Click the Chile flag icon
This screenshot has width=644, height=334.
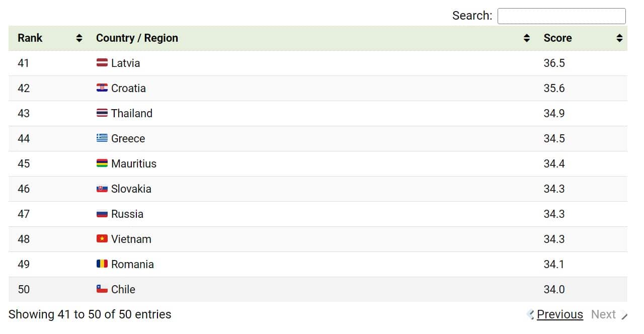click(102, 289)
